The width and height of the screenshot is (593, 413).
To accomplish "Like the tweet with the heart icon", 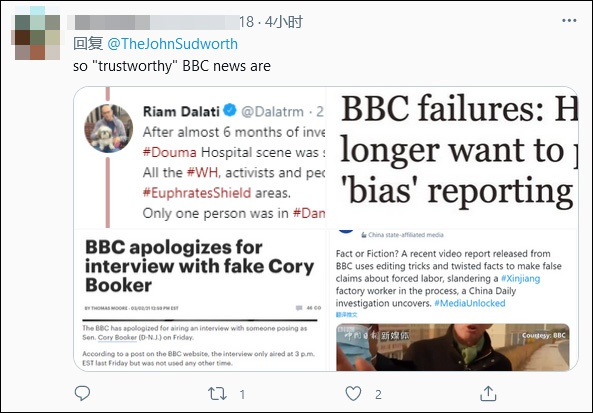I will 353,394.
